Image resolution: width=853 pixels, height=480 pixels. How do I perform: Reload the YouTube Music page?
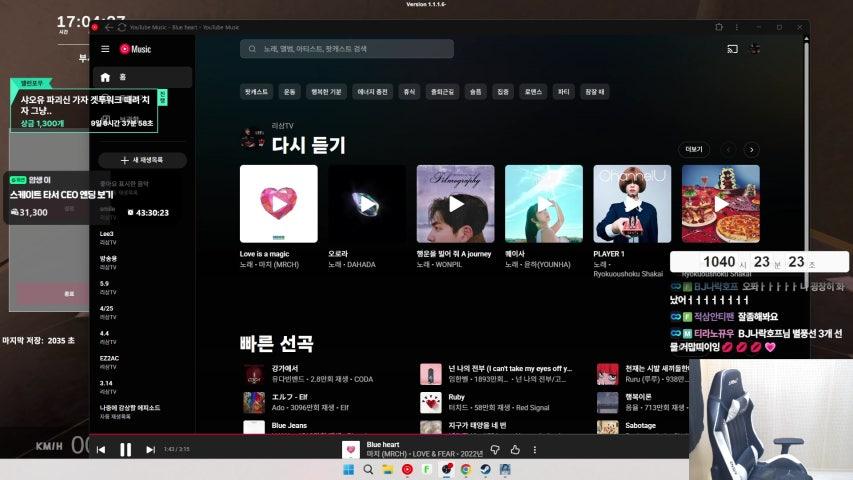121,27
